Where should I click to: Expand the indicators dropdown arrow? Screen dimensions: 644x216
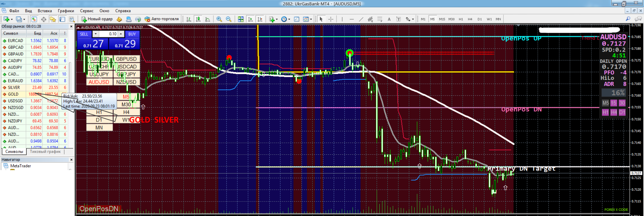277,19
